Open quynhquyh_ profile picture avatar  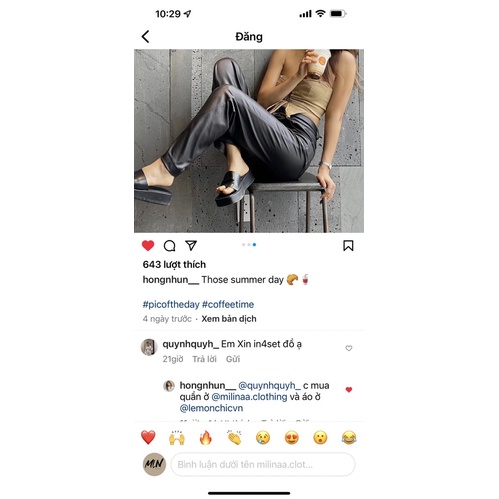click(x=149, y=347)
